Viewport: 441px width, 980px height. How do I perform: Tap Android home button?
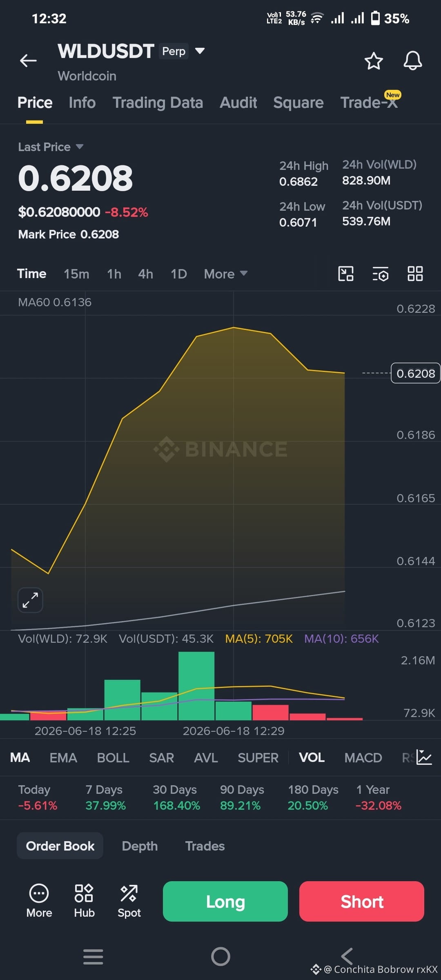220,956
